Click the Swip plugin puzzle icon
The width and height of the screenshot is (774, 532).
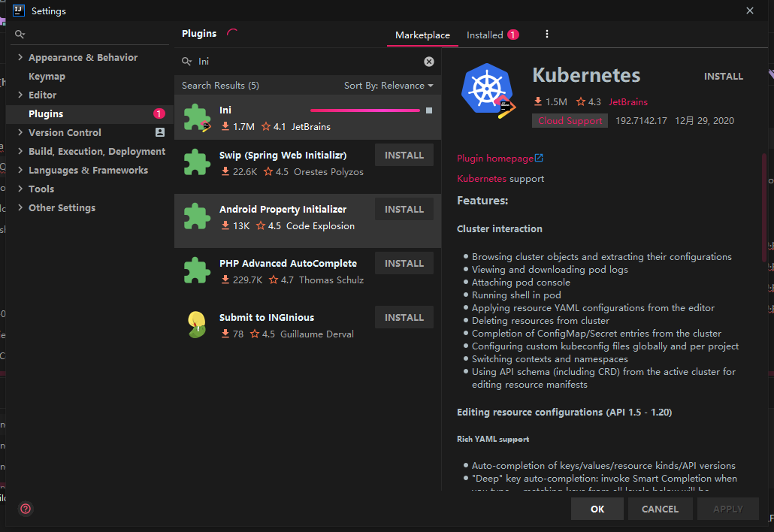[x=197, y=162]
